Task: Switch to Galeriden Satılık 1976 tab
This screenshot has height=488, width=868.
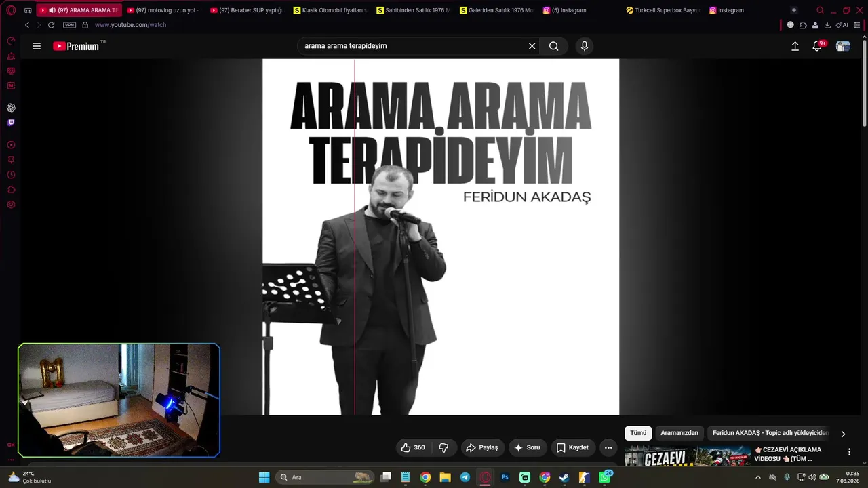Action: click(496, 10)
